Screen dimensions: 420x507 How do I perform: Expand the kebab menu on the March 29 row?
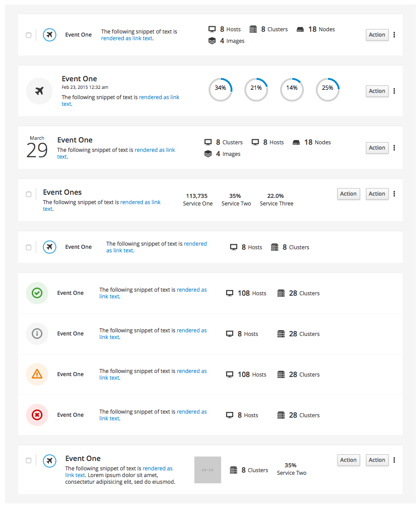pyautogui.click(x=394, y=147)
